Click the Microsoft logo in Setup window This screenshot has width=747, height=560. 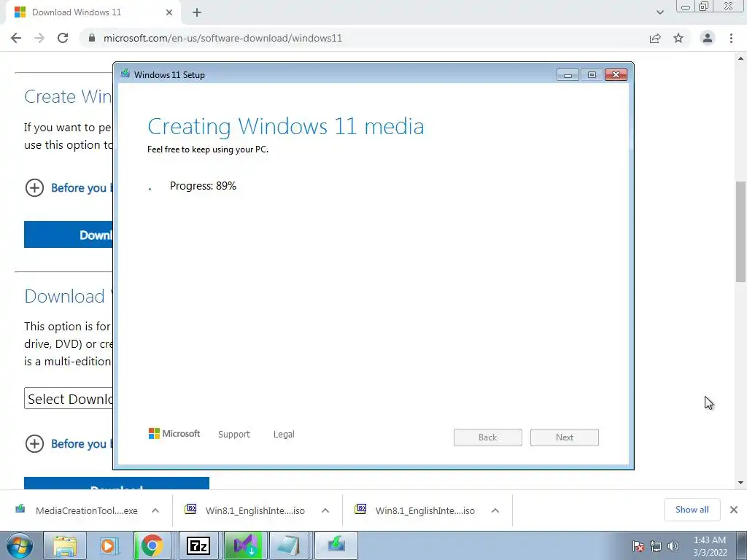(174, 433)
